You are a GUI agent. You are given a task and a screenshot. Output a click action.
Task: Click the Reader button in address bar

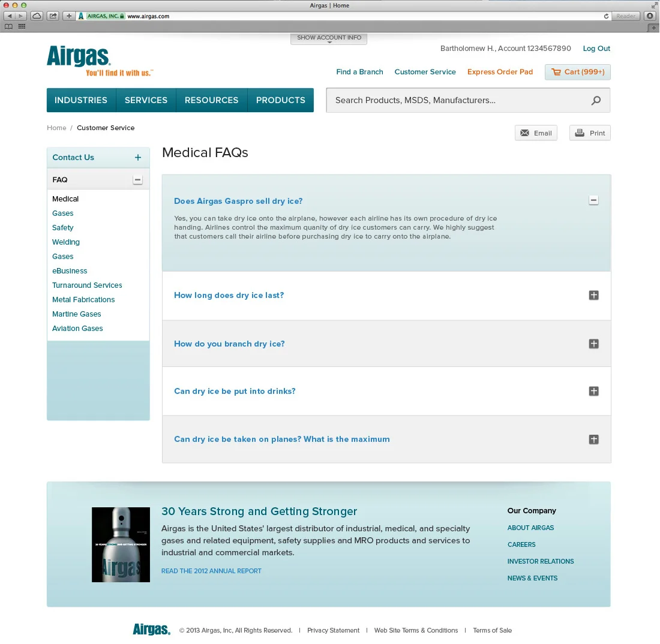[x=626, y=16]
